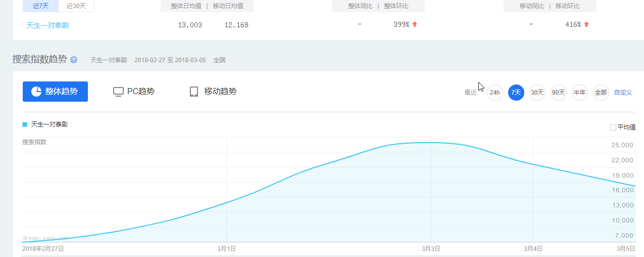Click the pie chart icon in 整体趋势

pos(36,92)
